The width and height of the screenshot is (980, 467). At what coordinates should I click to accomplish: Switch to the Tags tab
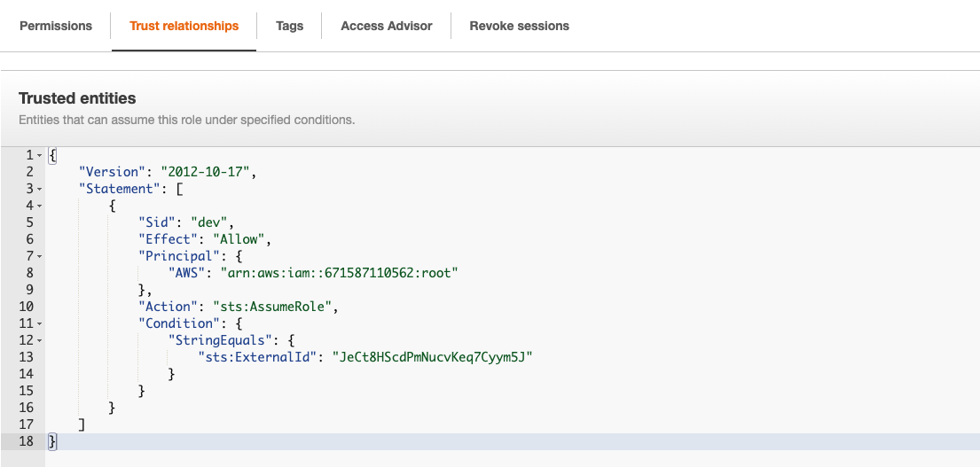pyautogui.click(x=289, y=26)
